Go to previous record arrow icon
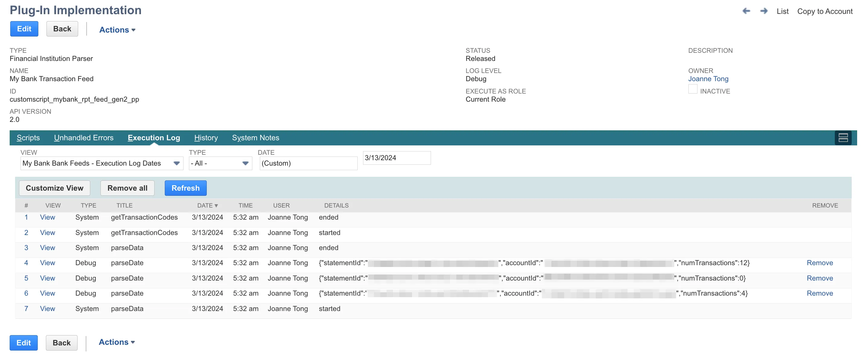Image resolution: width=868 pixels, height=362 pixels. (x=746, y=11)
